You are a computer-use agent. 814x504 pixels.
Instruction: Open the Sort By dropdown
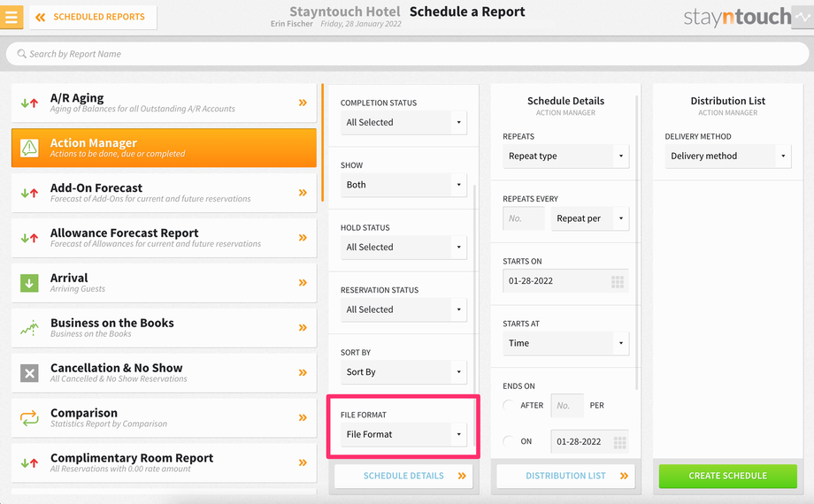coord(403,371)
